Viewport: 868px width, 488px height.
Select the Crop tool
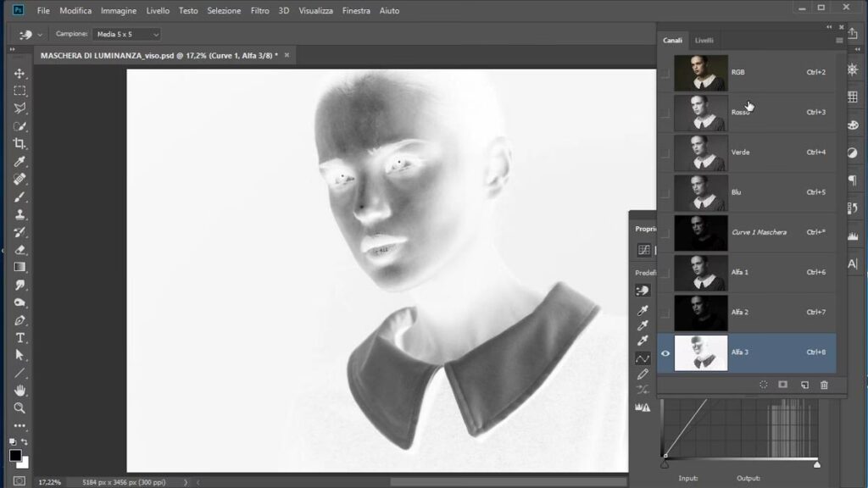coord(19,144)
